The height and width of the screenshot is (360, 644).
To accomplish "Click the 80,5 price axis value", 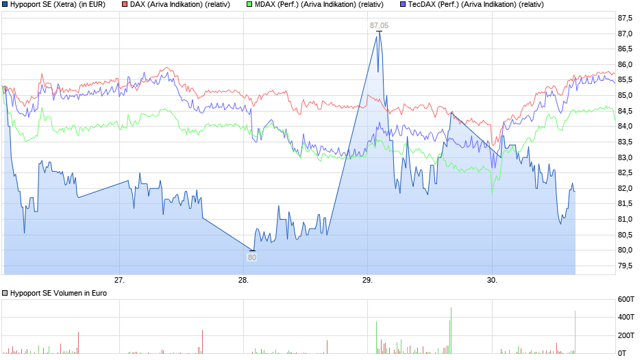I will pyautogui.click(x=625, y=234).
